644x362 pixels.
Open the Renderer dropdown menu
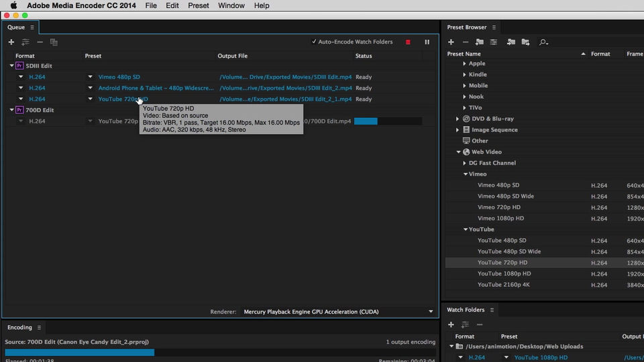[x=431, y=312]
